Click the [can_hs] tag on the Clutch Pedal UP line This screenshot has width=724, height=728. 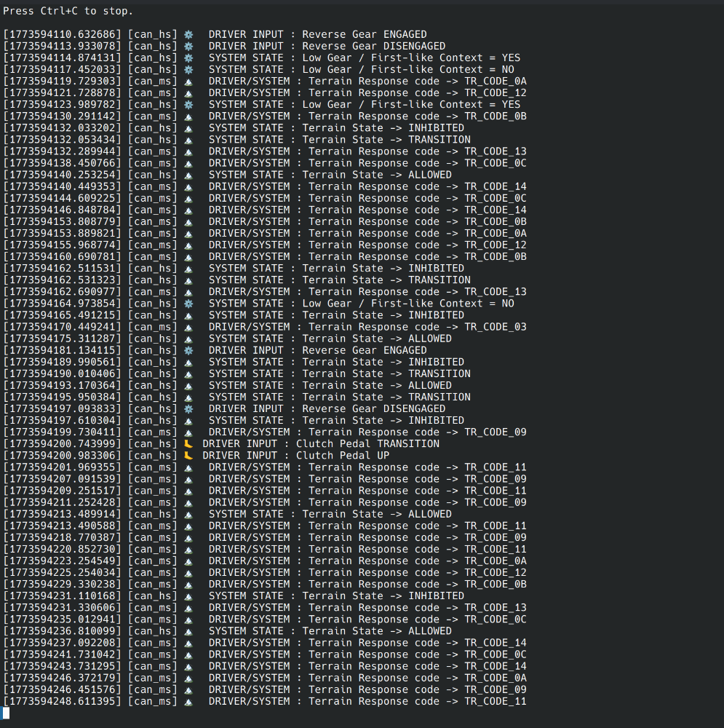pos(152,455)
